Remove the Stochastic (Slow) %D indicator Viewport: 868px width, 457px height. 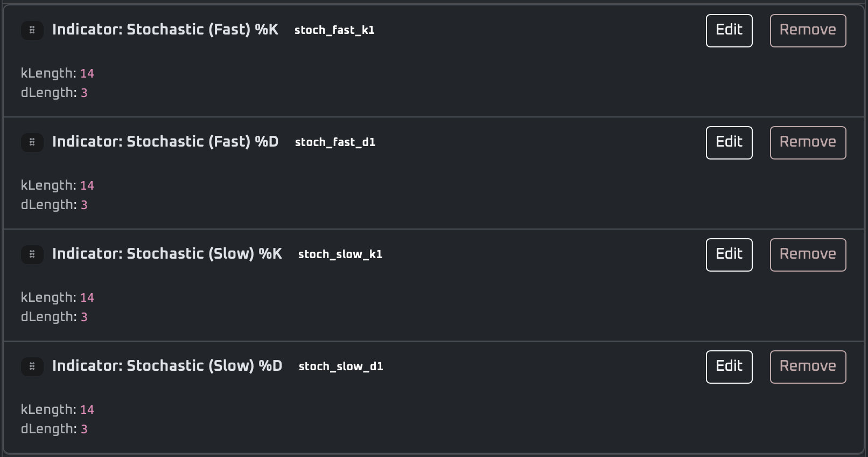coord(808,367)
